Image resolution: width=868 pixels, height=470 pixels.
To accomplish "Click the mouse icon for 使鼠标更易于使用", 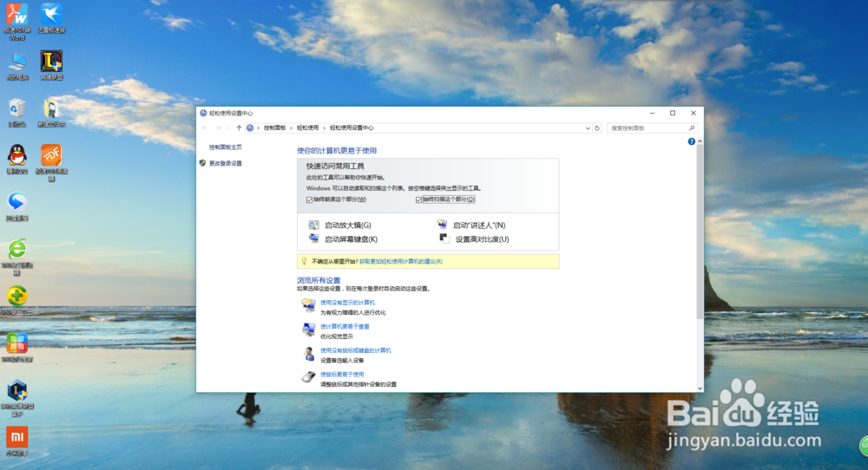I will click(x=308, y=377).
